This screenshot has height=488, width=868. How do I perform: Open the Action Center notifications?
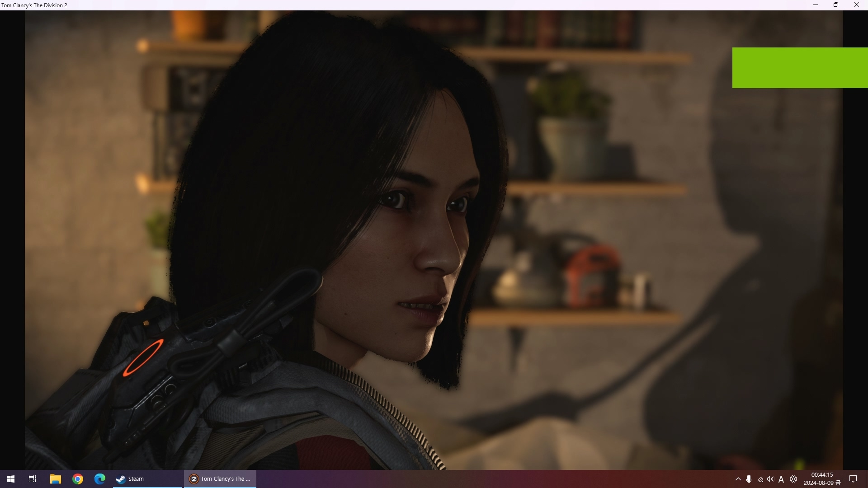853,479
